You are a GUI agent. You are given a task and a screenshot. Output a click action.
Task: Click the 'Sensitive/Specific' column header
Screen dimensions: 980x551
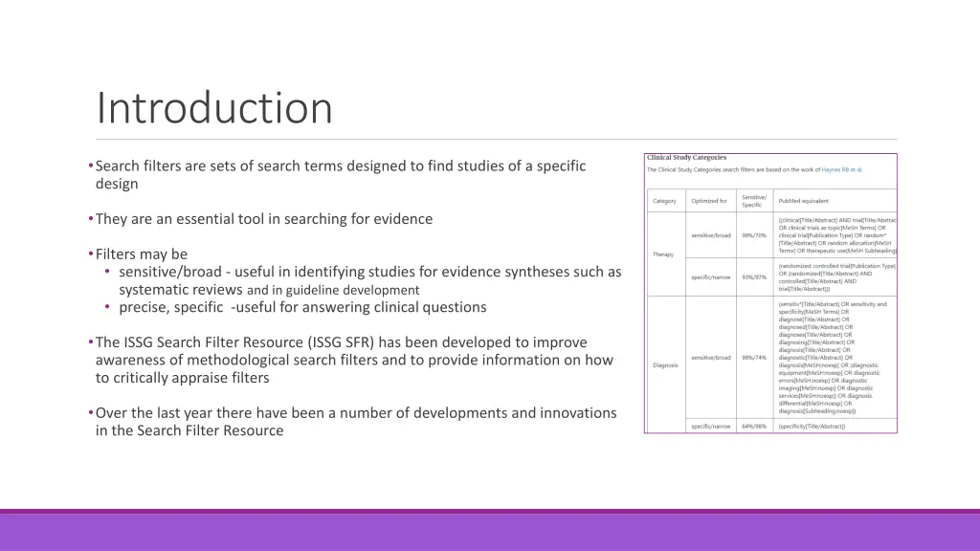pos(754,201)
